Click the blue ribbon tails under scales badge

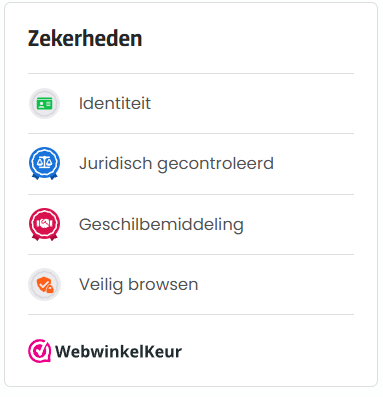click(44, 176)
